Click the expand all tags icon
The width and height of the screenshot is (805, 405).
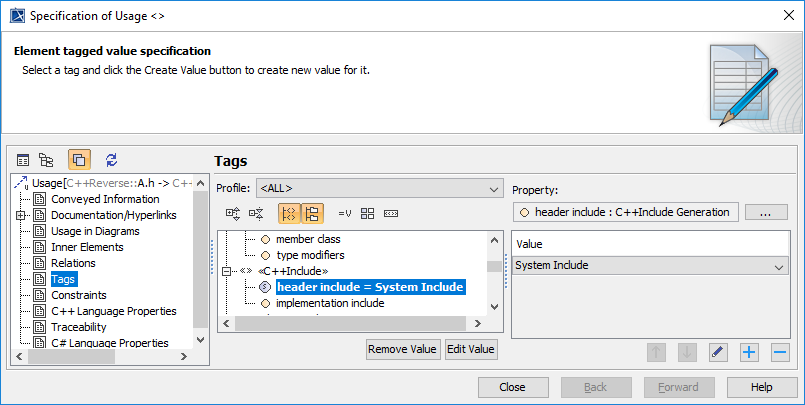coord(233,213)
